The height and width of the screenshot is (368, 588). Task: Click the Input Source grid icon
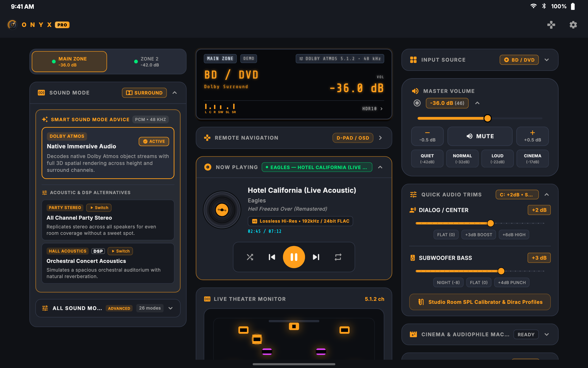pos(413,60)
